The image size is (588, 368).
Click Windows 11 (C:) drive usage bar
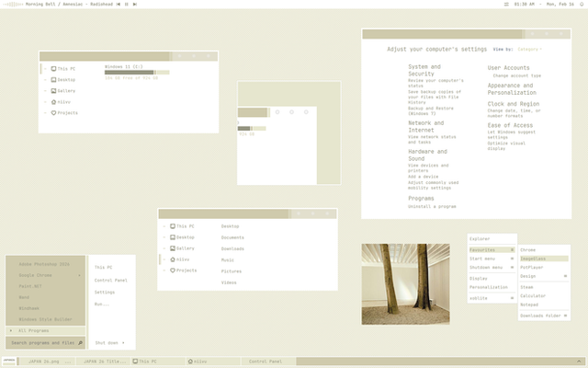pos(137,73)
